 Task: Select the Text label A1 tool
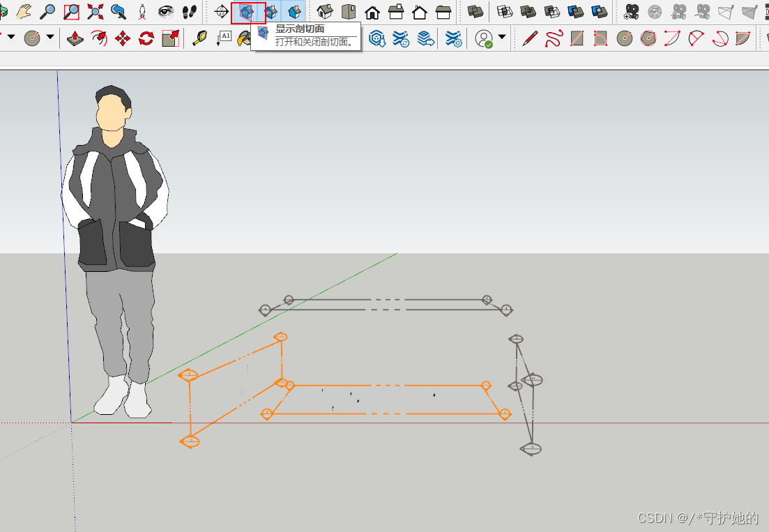[x=224, y=38]
